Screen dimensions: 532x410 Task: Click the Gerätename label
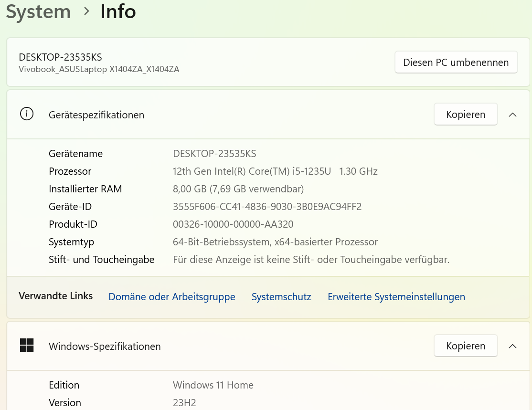(75, 154)
